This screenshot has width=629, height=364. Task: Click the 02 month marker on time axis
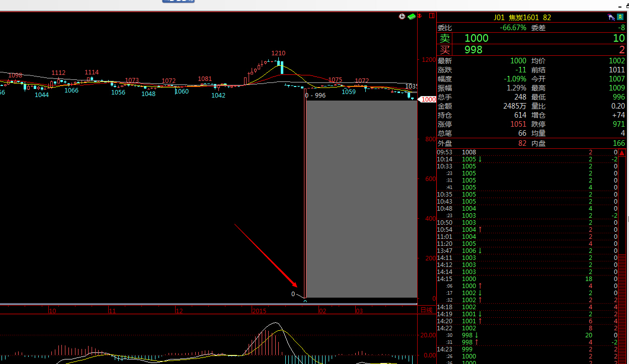[x=323, y=311]
